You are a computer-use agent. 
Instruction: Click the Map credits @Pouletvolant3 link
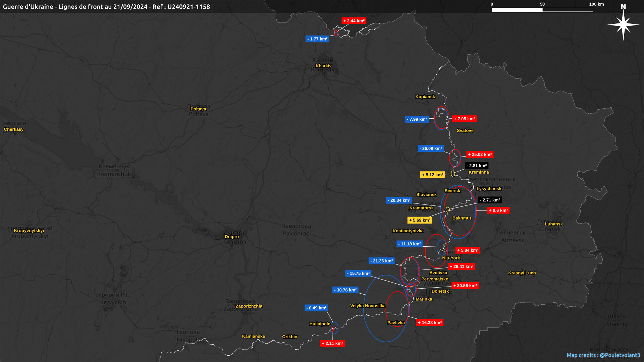click(x=603, y=355)
